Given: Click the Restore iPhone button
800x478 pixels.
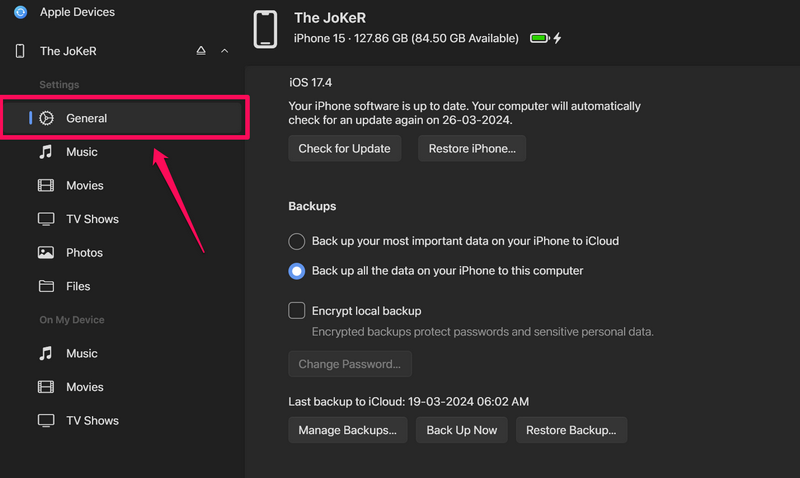Looking at the screenshot, I should click(x=472, y=149).
